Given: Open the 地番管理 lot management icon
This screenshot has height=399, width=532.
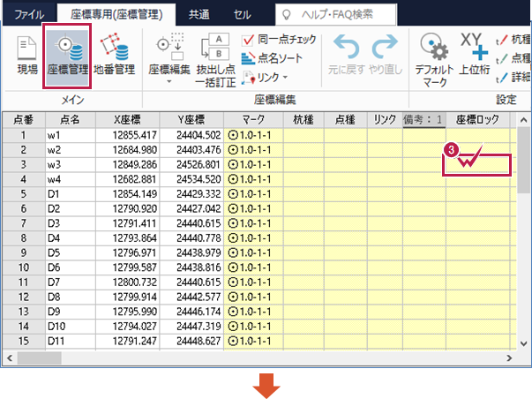Looking at the screenshot, I should [x=115, y=56].
